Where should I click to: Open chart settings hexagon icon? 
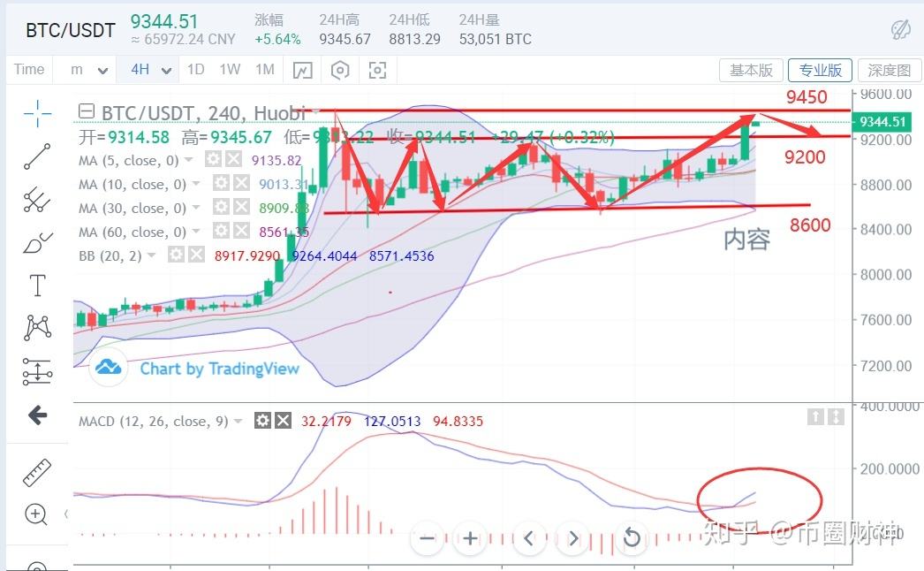[x=340, y=71]
